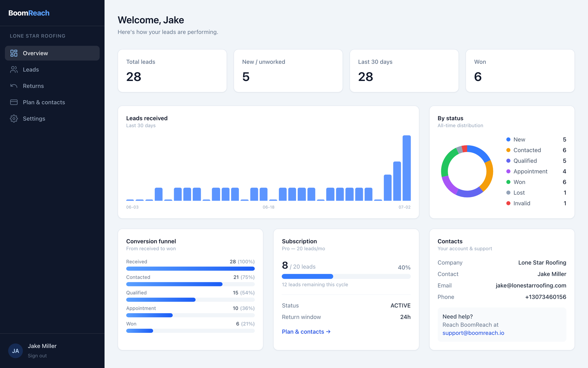Click the gray Lost legend dot
This screenshot has width=588, height=368.
[508, 193]
